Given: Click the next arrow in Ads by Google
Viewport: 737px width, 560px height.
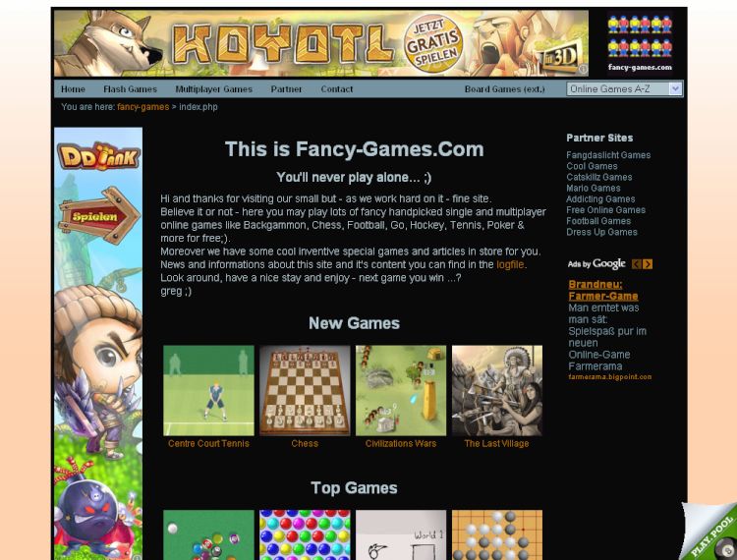Looking at the screenshot, I should pos(648,264).
